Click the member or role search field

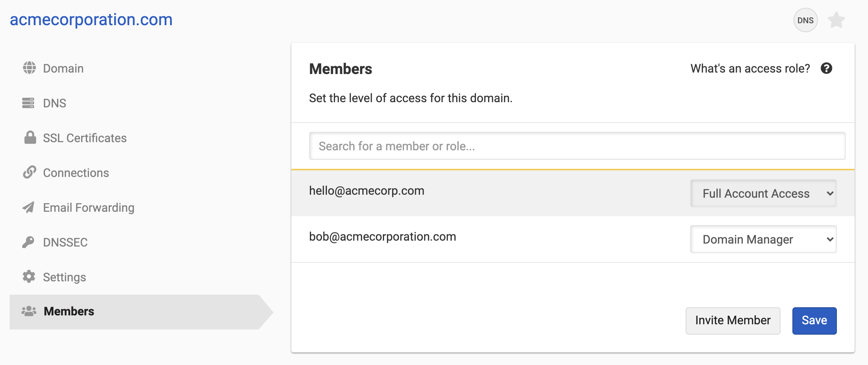pyautogui.click(x=577, y=146)
